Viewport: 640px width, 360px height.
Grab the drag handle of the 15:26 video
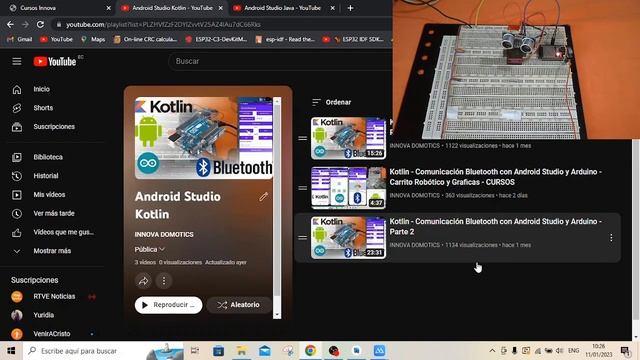[x=302, y=138]
